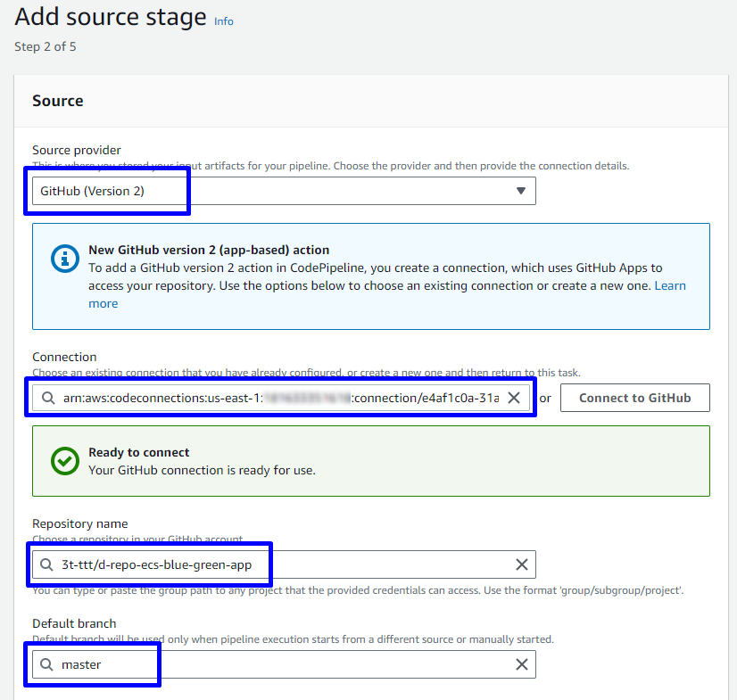This screenshot has width=737, height=700.
Task: Clear the Connection ARN with X icon
Action: click(514, 398)
